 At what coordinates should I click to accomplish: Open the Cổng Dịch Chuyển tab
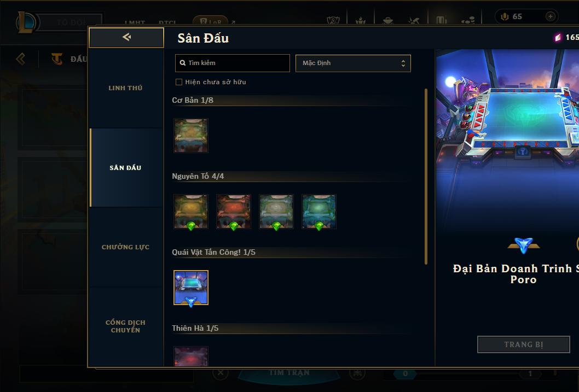(125, 326)
